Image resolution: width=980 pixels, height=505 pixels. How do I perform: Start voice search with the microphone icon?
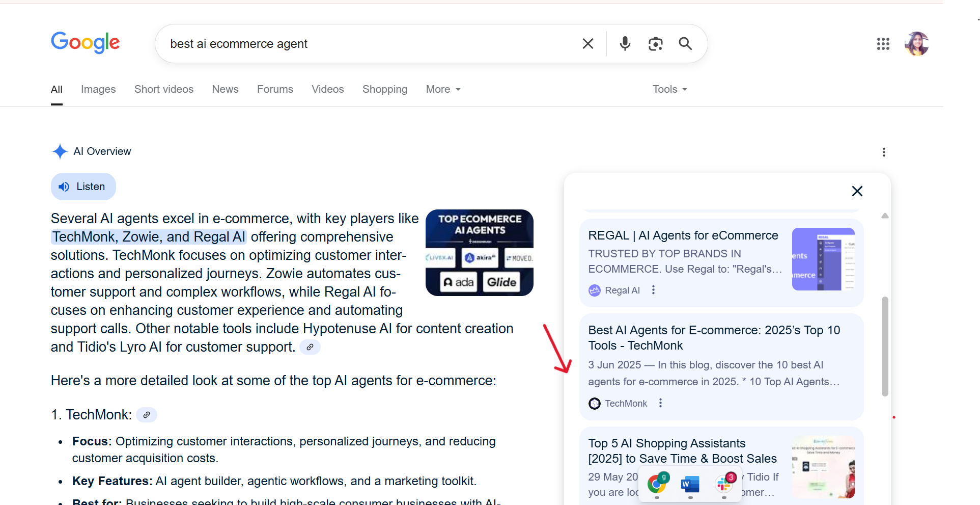point(625,44)
